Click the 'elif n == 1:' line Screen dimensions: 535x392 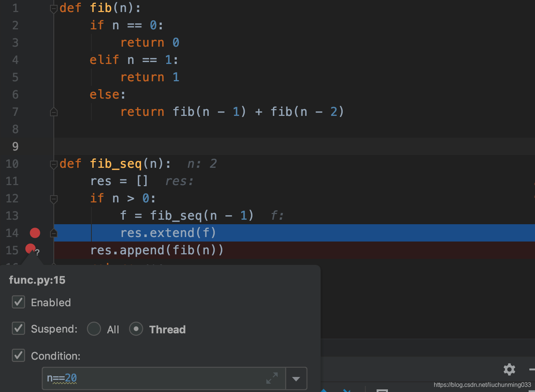click(134, 60)
